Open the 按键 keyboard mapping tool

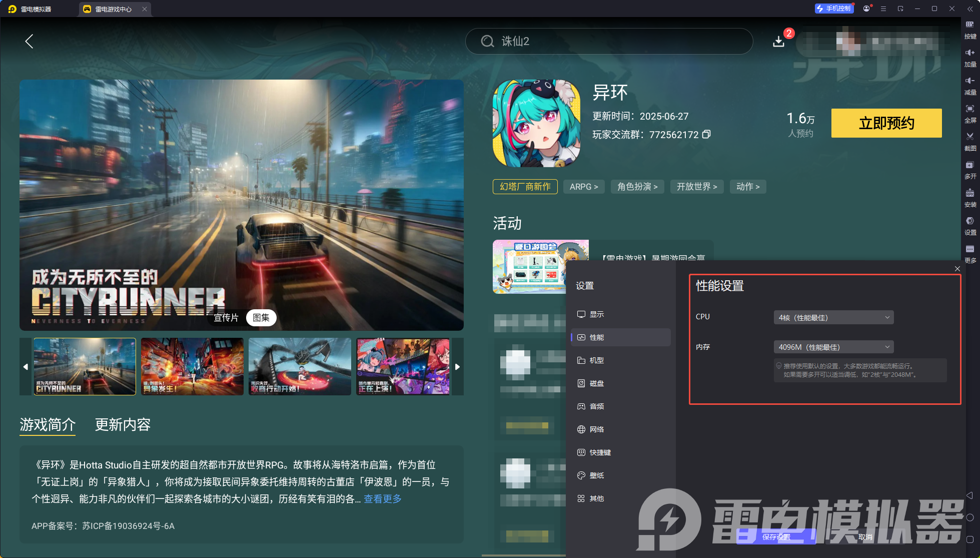pyautogui.click(x=969, y=30)
